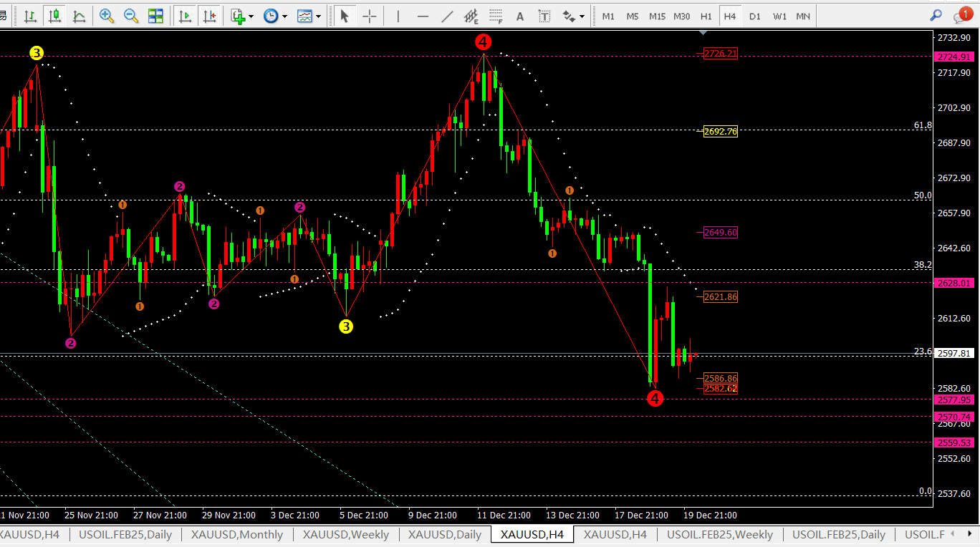Screen dimensions: 980x547
Task: Zoom in on the chart
Action: 107,16
